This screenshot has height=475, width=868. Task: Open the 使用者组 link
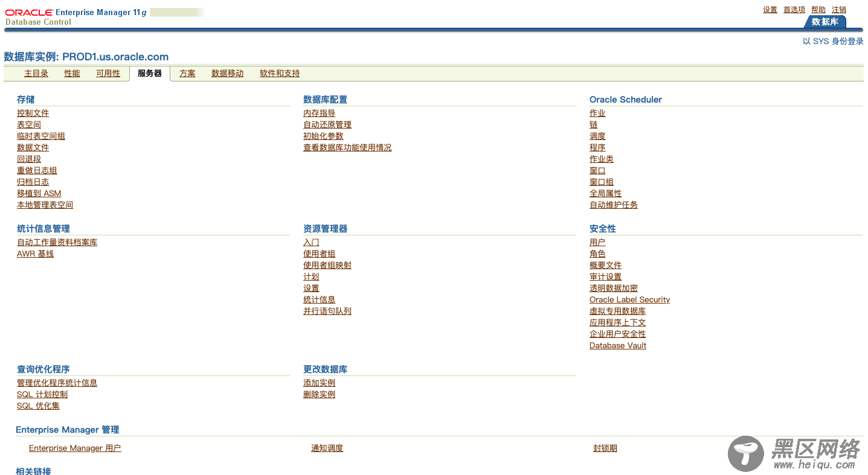320,254
